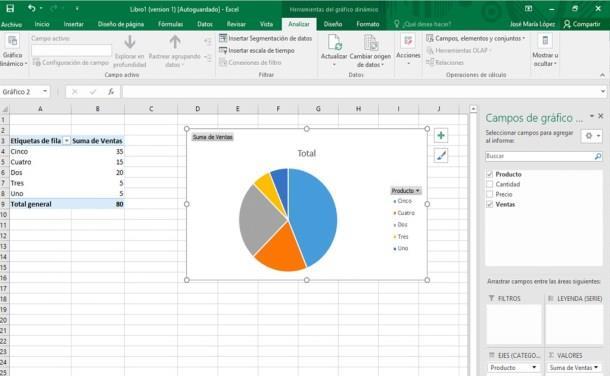
Task: Select cell containing Cinco
Action: click(40, 151)
